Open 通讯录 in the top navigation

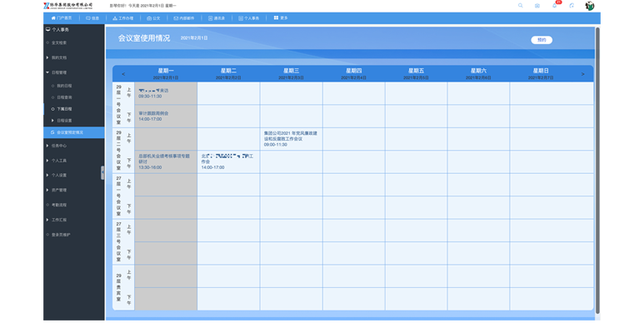(x=217, y=18)
